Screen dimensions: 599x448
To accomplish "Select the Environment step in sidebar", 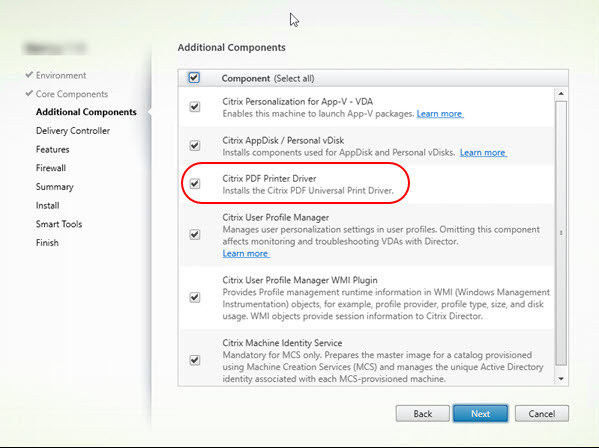I will tap(61, 75).
